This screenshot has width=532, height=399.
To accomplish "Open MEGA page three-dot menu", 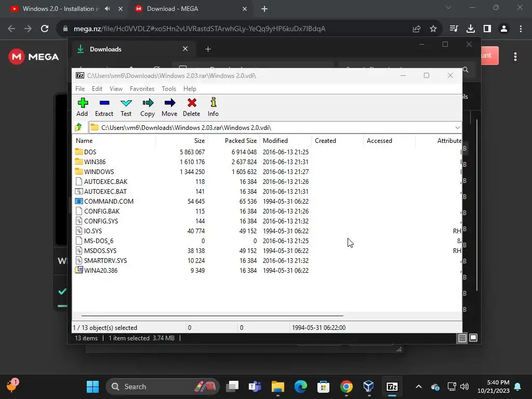I will [x=515, y=57].
